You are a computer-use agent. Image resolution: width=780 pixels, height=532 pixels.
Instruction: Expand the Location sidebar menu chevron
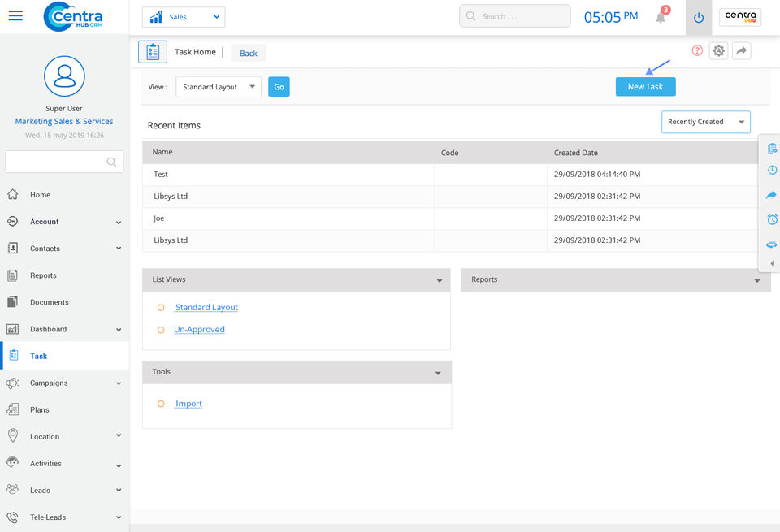tap(119, 435)
